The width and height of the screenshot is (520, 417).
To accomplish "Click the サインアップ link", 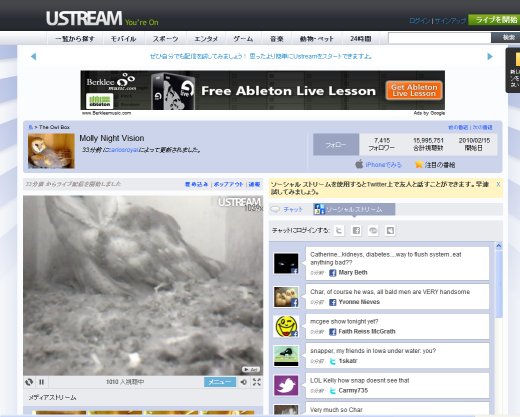I will pyautogui.click(x=450, y=21).
